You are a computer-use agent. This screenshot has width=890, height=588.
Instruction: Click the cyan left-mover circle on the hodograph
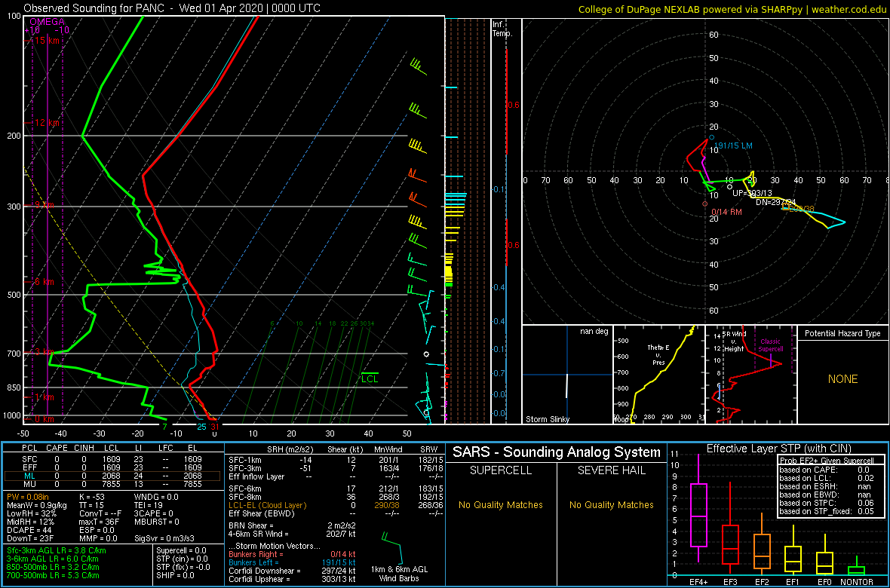pos(711,137)
